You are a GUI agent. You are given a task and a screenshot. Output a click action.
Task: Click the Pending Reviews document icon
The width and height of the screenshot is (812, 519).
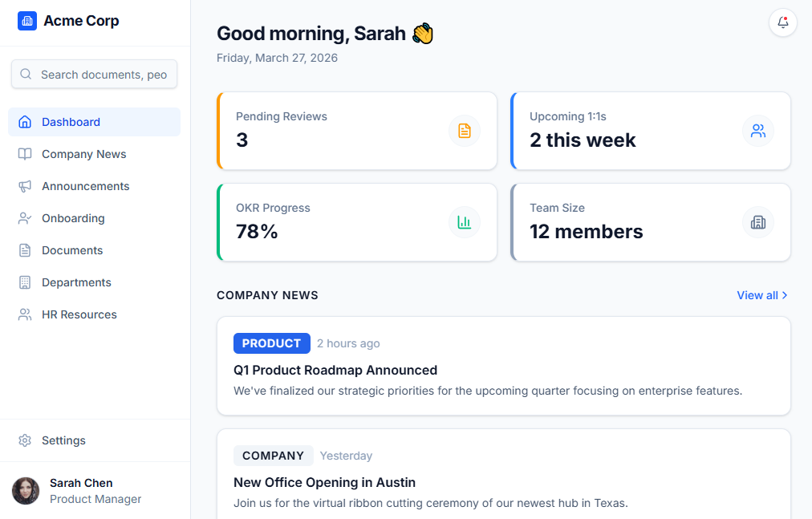[465, 130]
